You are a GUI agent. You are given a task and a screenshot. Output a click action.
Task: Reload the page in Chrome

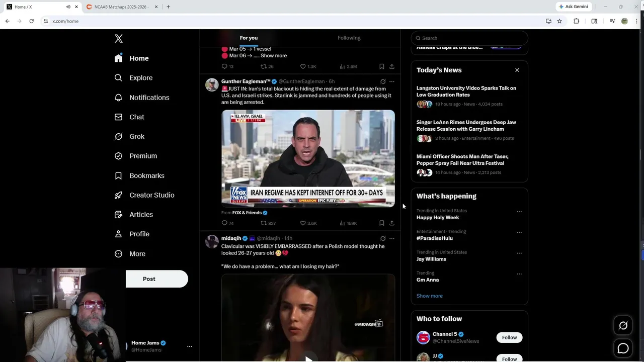(x=31, y=21)
